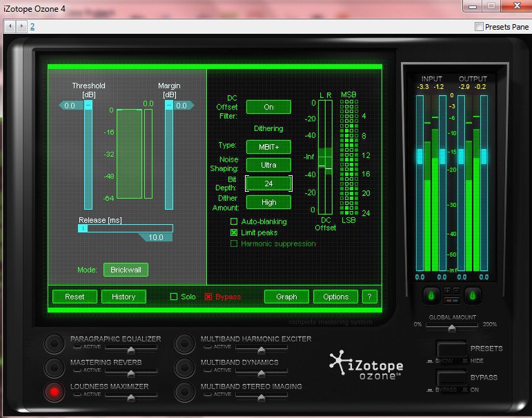Image resolution: width=532 pixels, height=418 pixels.
Task: Click the Threshold value field showing 0.0
Action: tap(70, 106)
